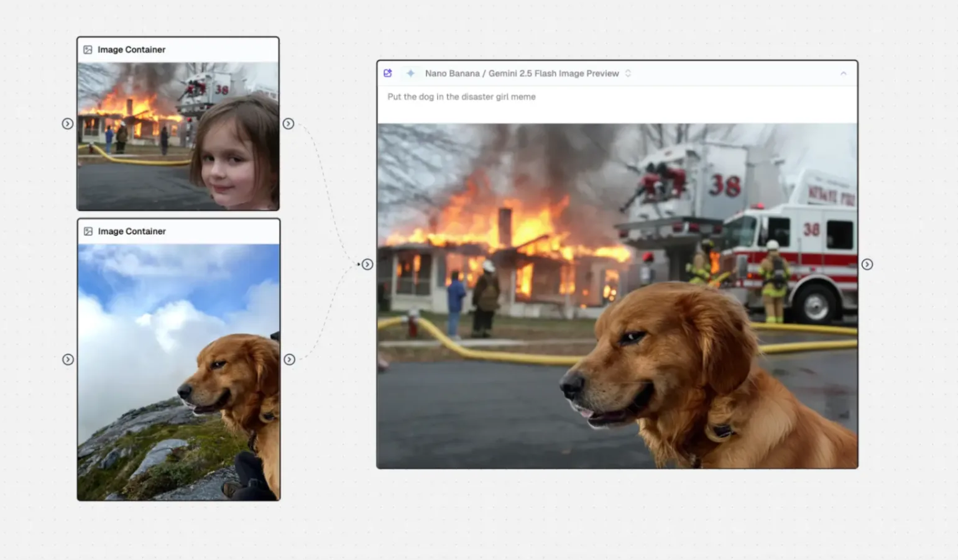Click the output port right of the generated image node
The image size is (958, 560).
pyautogui.click(x=867, y=265)
